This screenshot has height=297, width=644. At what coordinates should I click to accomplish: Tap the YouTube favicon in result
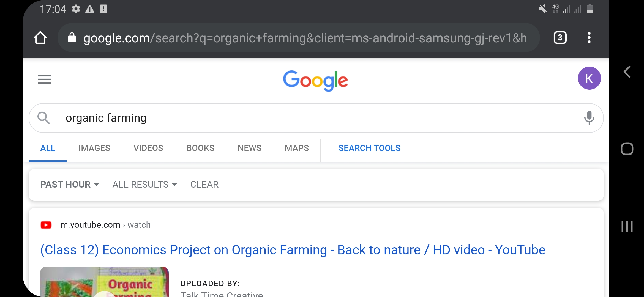(x=46, y=225)
